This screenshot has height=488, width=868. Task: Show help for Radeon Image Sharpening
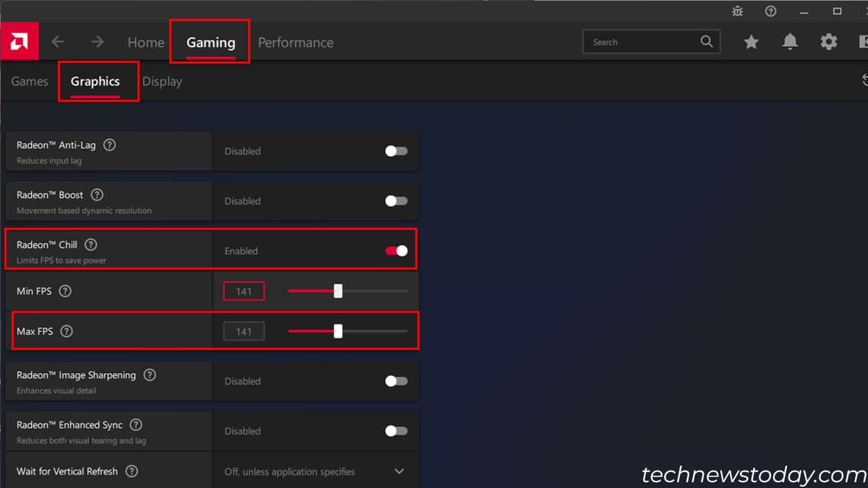[150, 374]
